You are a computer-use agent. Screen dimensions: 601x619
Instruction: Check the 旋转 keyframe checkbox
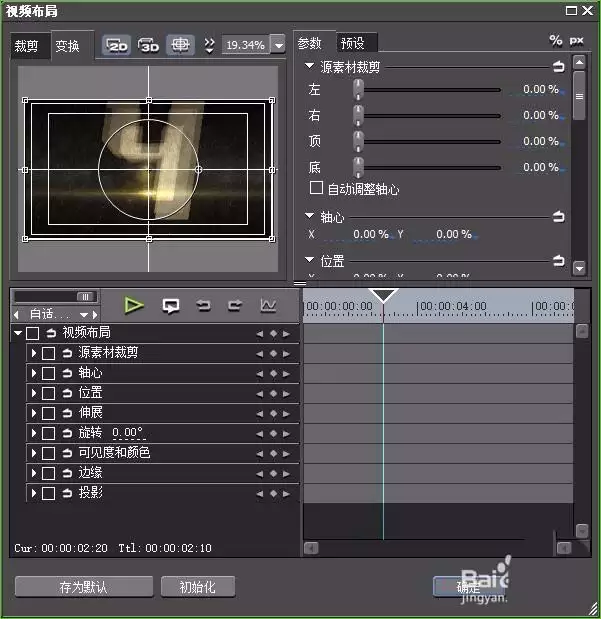(x=48, y=433)
